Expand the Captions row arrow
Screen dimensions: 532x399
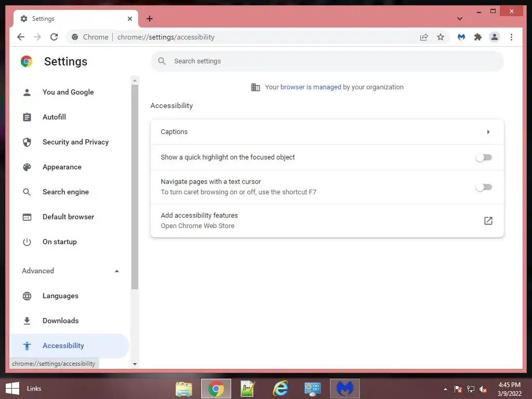pyautogui.click(x=488, y=131)
